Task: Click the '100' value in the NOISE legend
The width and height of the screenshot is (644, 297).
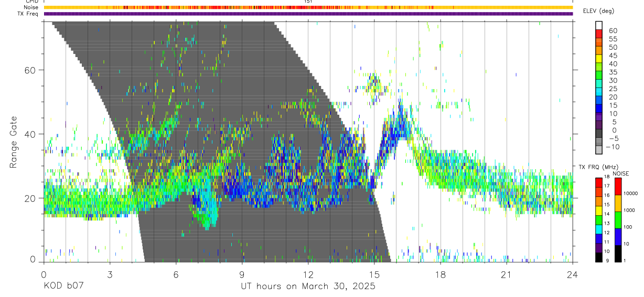Action: tap(629, 227)
